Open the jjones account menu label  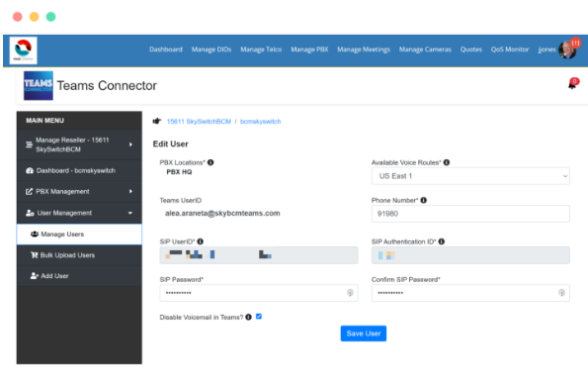[x=546, y=49]
